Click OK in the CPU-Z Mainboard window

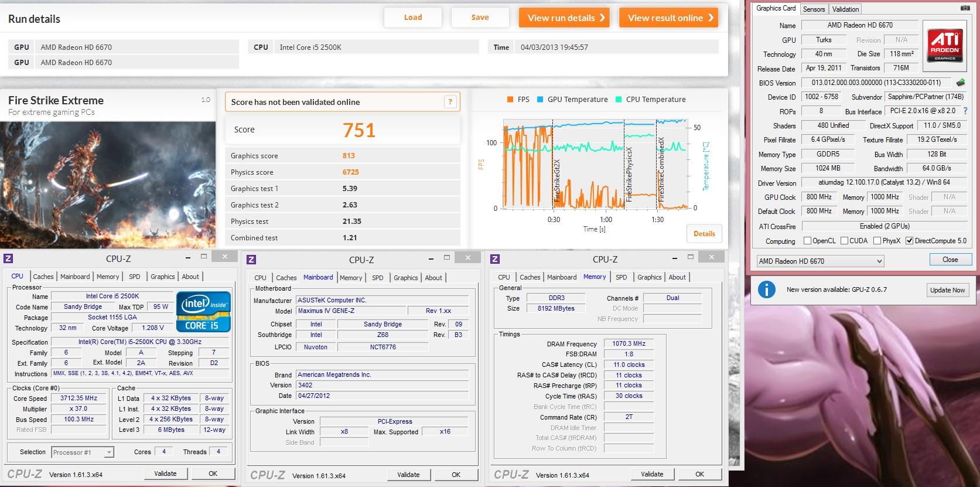456,475
